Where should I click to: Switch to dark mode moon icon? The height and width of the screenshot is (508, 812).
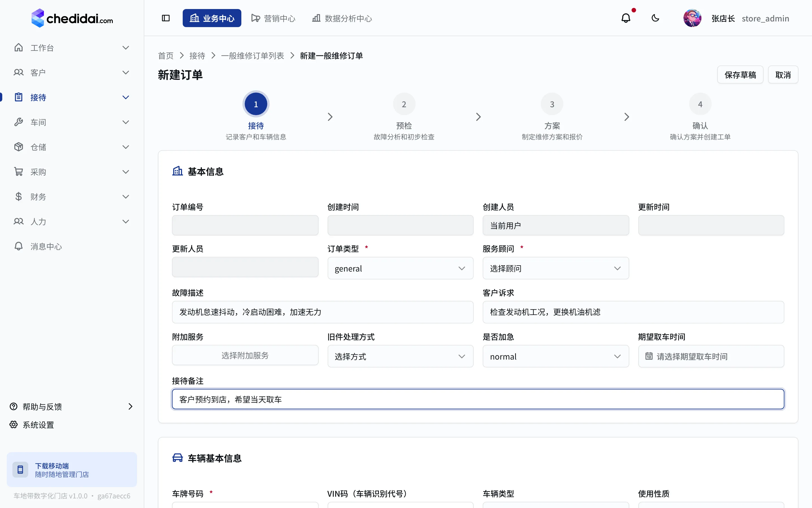(655, 18)
